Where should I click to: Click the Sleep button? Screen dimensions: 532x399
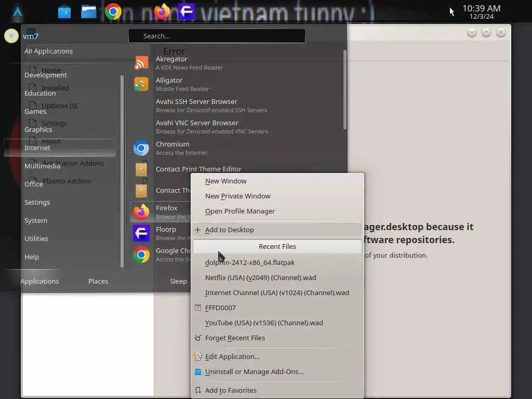coord(178,281)
